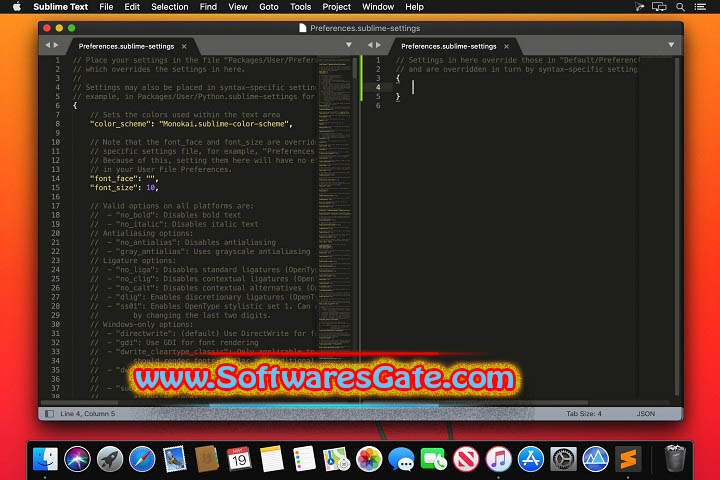Click the "color_scheme" setting line

click(191, 124)
